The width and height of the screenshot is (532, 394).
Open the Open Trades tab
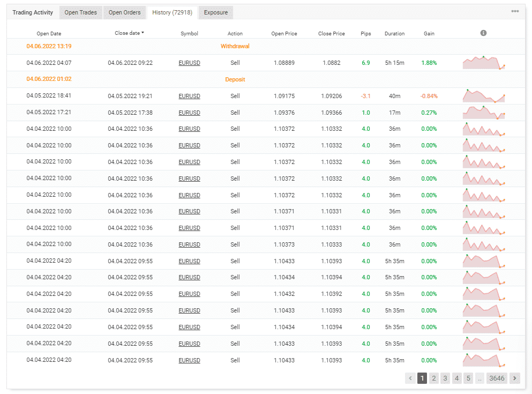(x=81, y=12)
